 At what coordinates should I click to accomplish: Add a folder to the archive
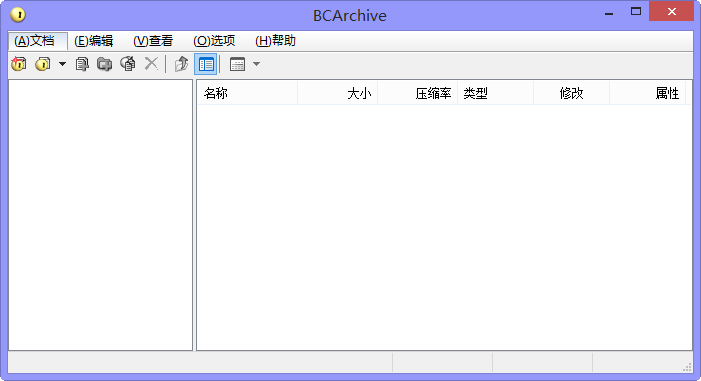point(105,64)
